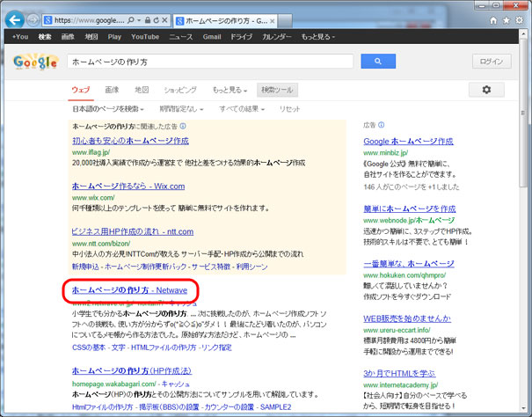Open YouTube from the black bar
The height and width of the screenshot is (417, 532).
(145, 37)
